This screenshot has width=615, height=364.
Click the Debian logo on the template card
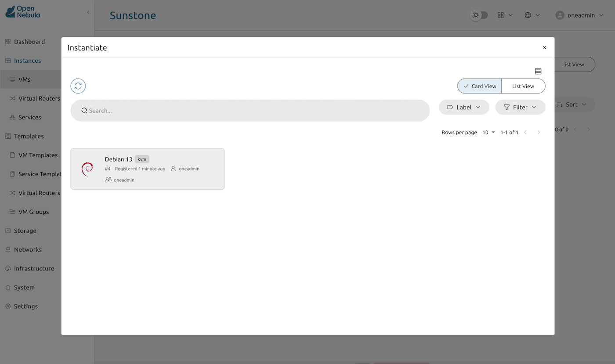(x=87, y=169)
